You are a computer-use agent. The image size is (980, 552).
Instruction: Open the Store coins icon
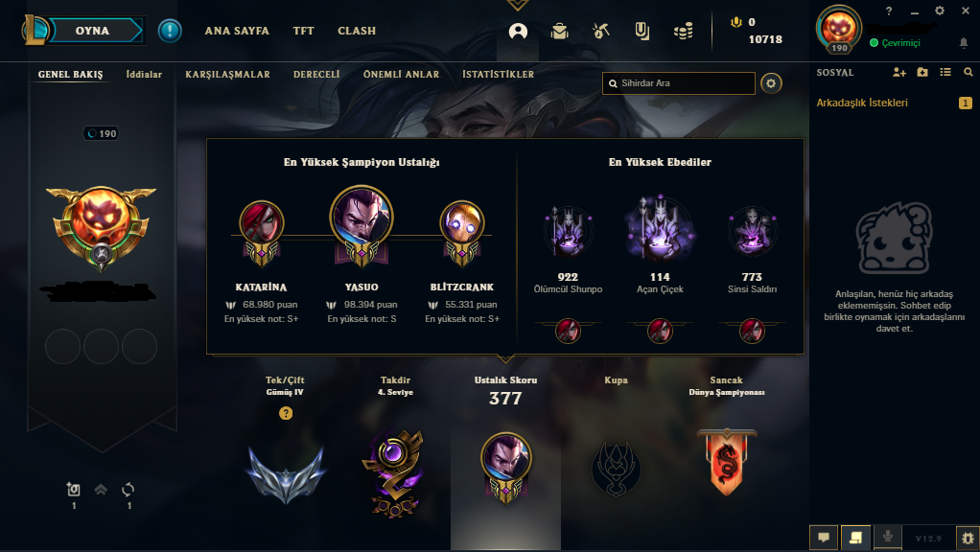(x=683, y=31)
